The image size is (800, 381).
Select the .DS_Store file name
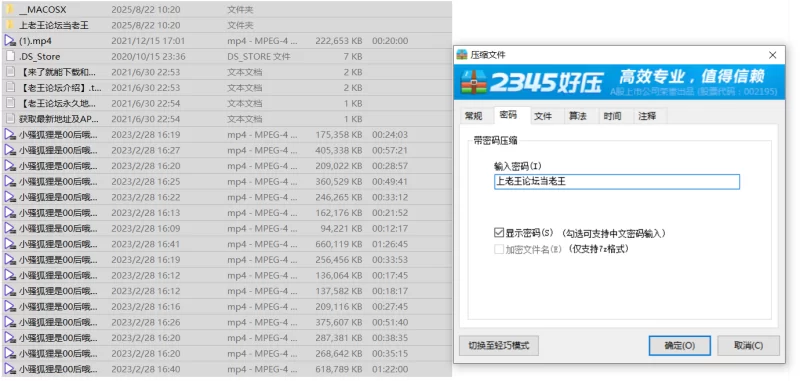(39, 57)
